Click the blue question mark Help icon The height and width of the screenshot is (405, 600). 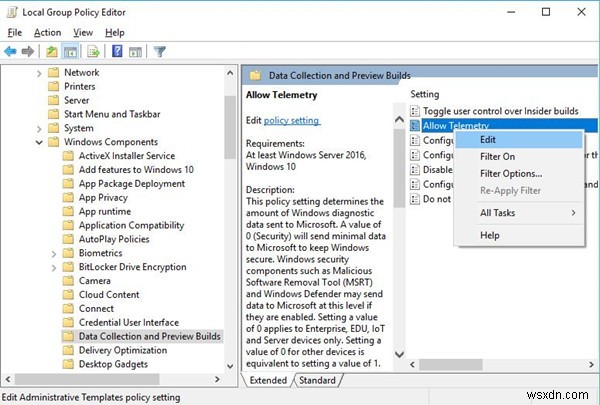[116, 51]
